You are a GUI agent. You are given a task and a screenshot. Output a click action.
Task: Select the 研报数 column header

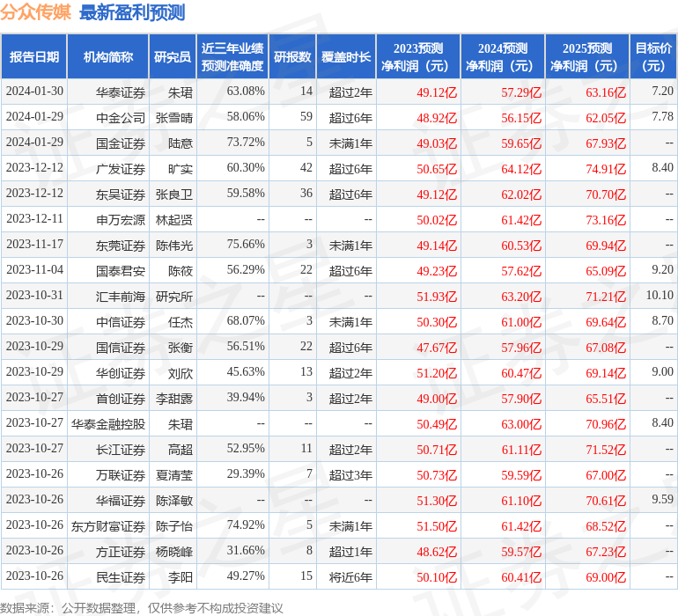pyautogui.click(x=291, y=57)
